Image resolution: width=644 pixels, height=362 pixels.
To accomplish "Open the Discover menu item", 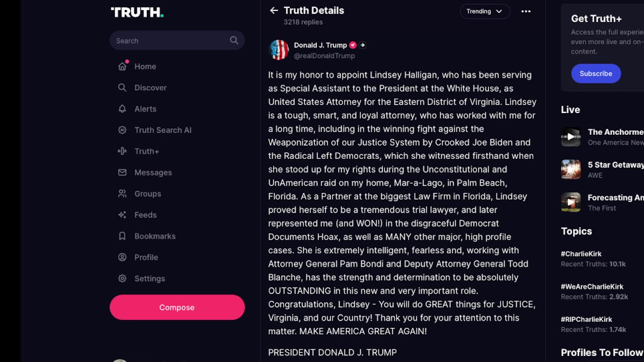I will coord(150,87).
